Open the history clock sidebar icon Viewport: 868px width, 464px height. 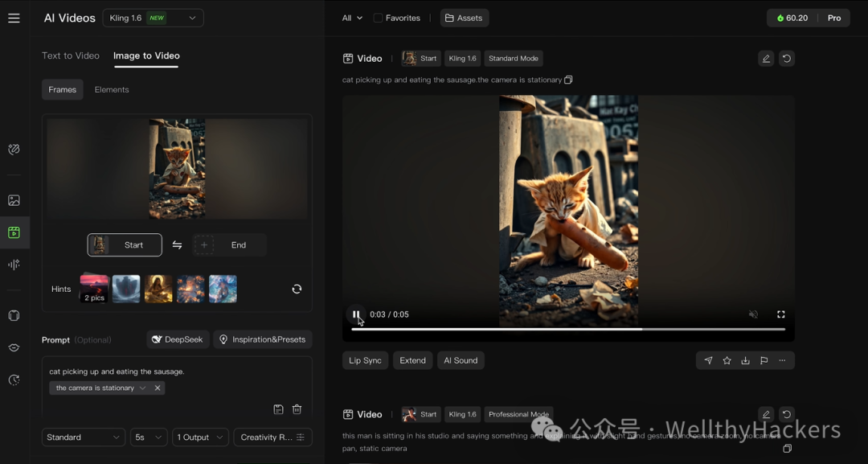[x=14, y=380]
